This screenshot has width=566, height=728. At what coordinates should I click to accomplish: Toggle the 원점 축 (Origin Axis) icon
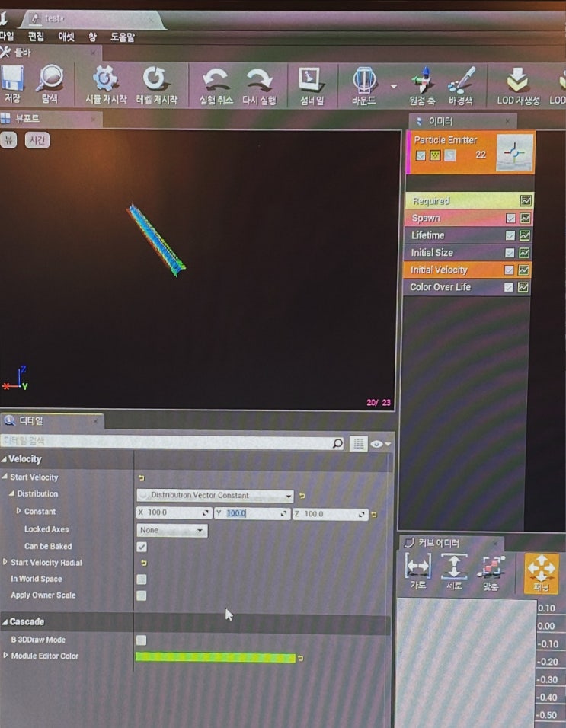point(422,80)
